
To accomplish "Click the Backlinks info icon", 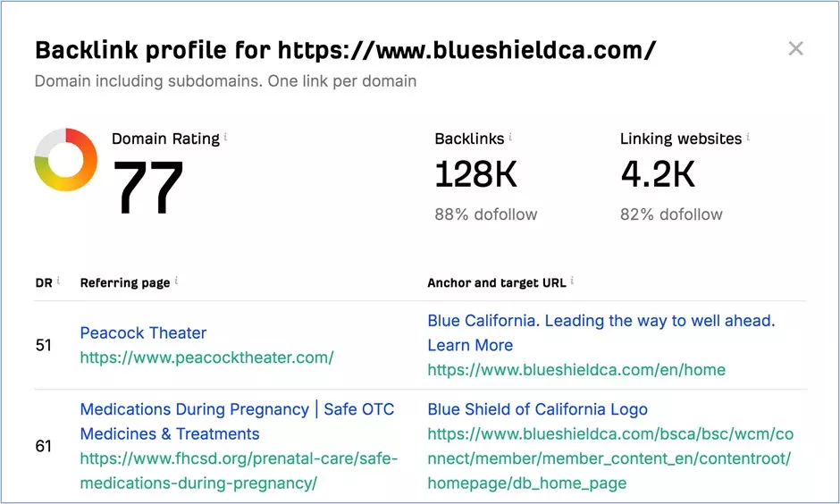I will pyautogui.click(x=510, y=137).
